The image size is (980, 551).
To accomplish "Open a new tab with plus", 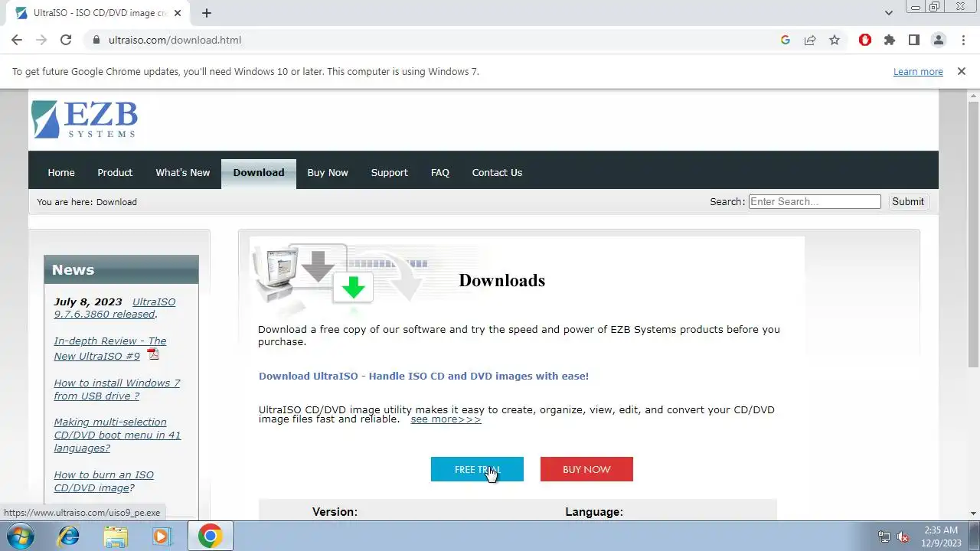I will pyautogui.click(x=207, y=13).
